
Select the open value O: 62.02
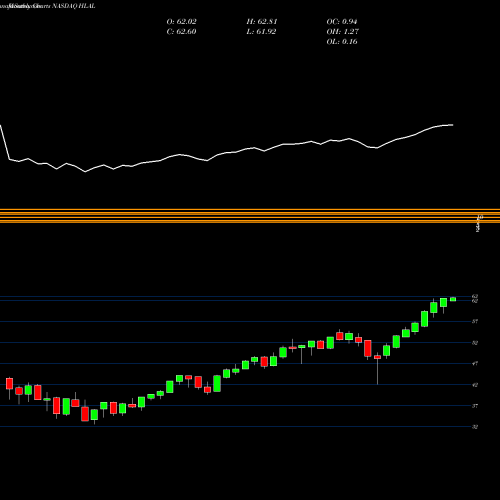pos(181,22)
